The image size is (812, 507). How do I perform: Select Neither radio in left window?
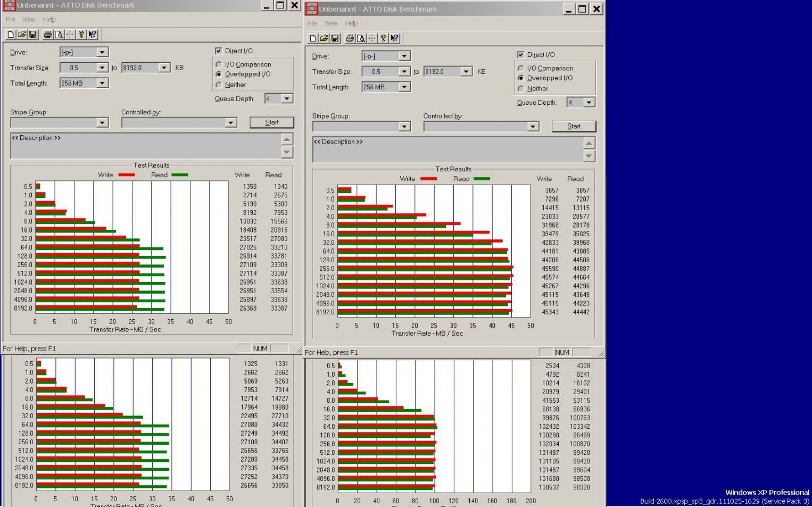tap(219, 85)
